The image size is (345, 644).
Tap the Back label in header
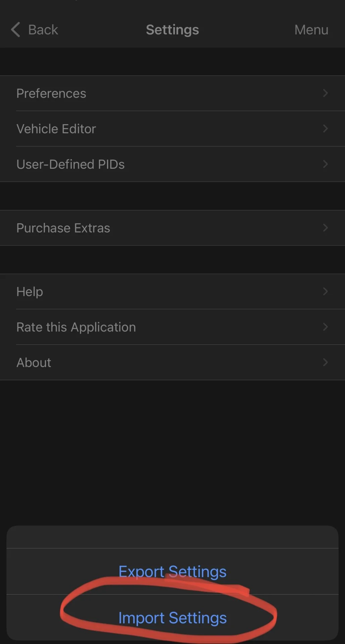coord(43,30)
